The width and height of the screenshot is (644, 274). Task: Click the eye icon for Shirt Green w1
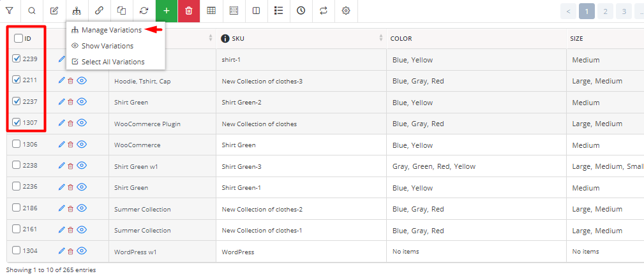82,165
